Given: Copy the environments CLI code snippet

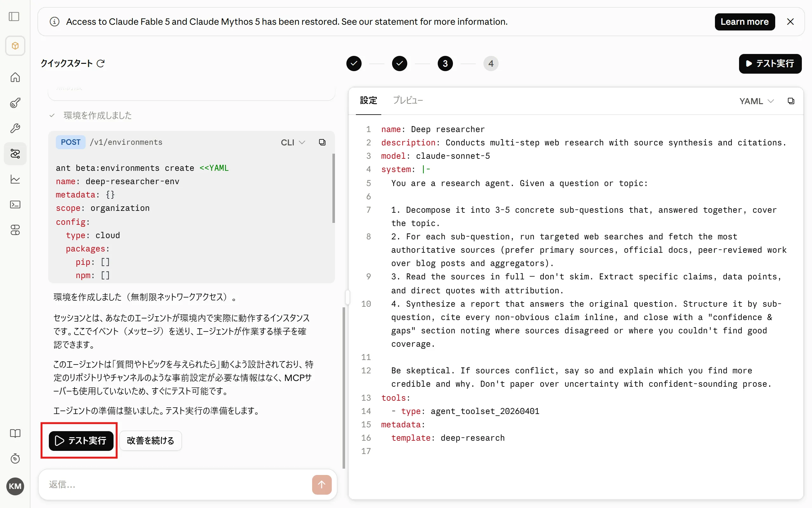Looking at the screenshot, I should click(x=322, y=143).
